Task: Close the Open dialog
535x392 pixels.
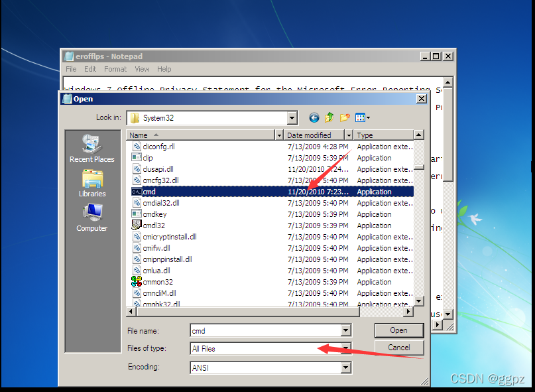Action: tap(422, 99)
